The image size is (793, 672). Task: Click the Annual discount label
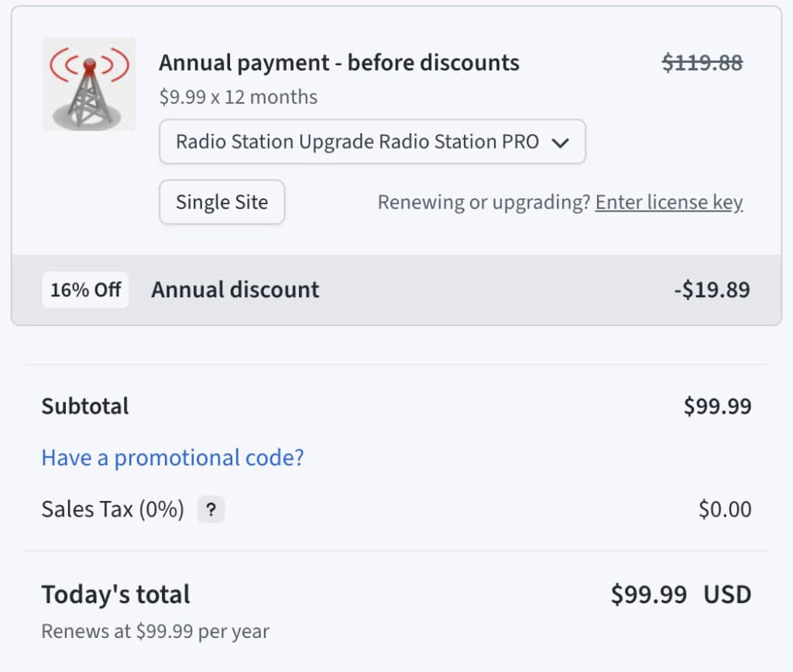[x=235, y=290]
